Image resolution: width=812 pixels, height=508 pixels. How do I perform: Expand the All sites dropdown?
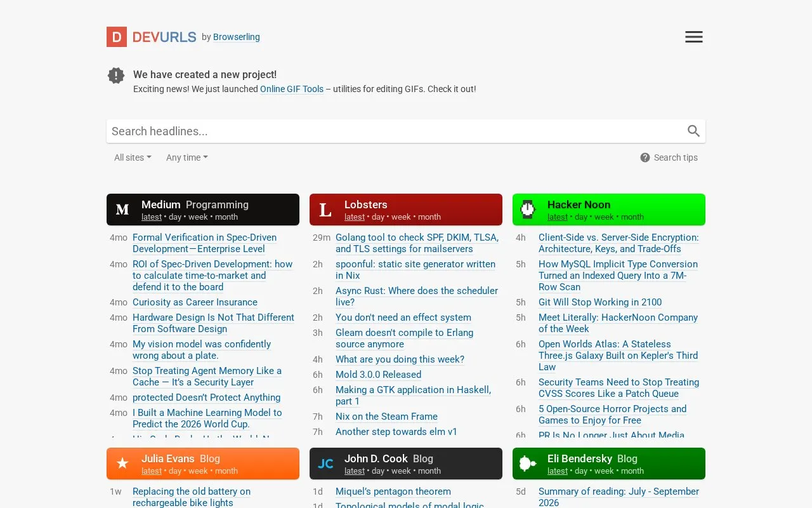[x=133, y=157]
